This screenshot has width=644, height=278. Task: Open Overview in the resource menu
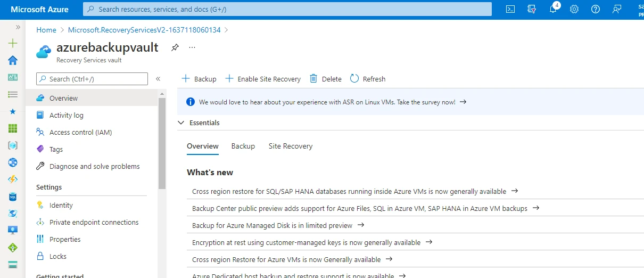(92, 98)
